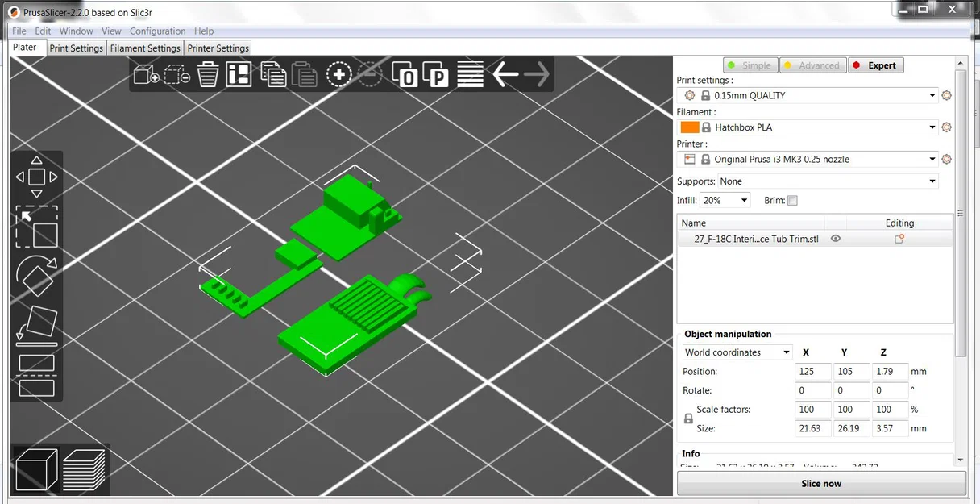Click the Split to objects icon
980x504 pixels.
405,75
